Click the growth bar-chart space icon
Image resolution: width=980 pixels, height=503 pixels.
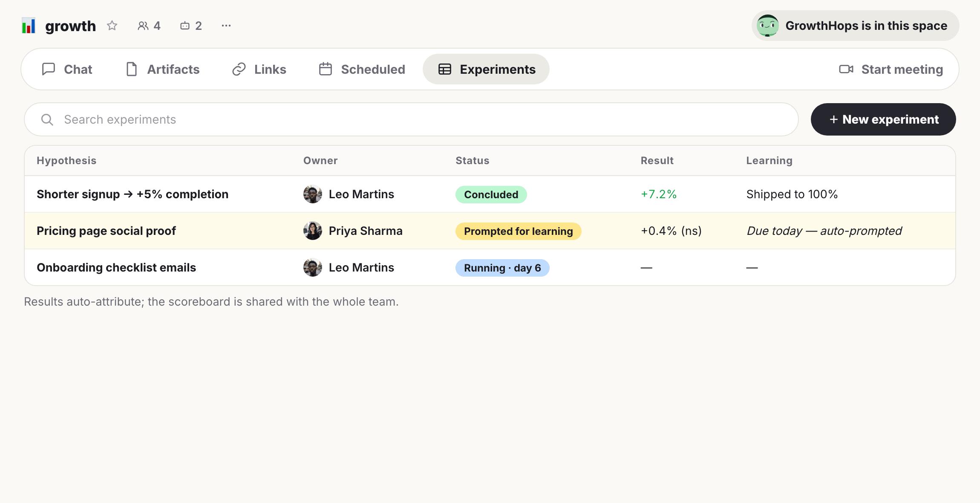coord(29,26)
